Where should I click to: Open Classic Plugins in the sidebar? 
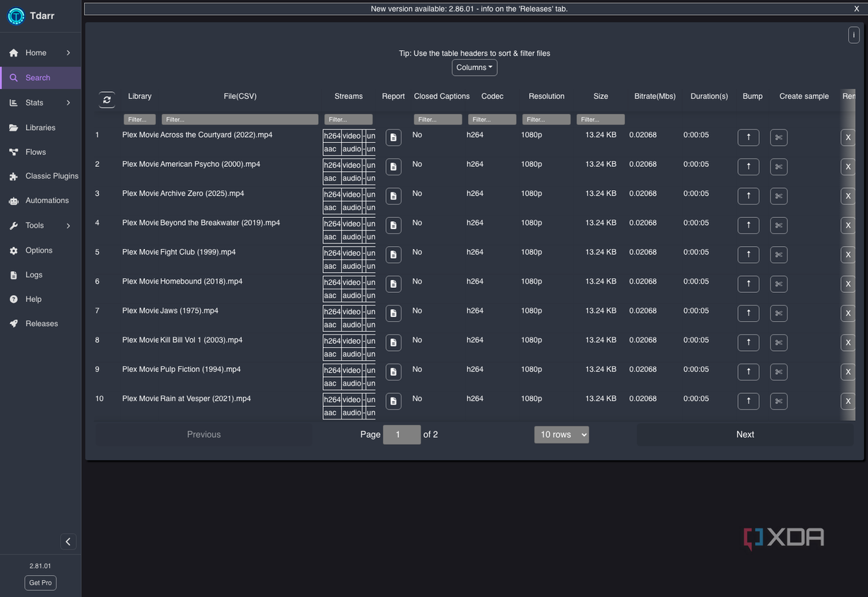40,176
